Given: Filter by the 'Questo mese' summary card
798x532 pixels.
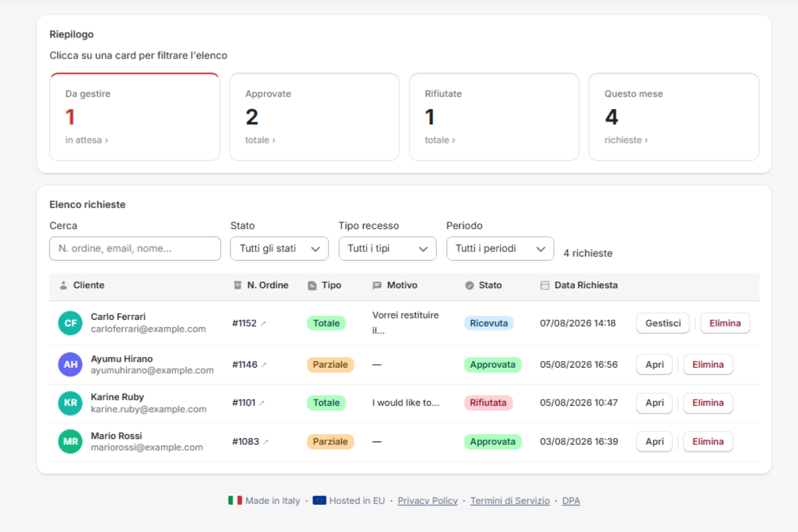Looking at the screenshot, I should tap(674, 117).
